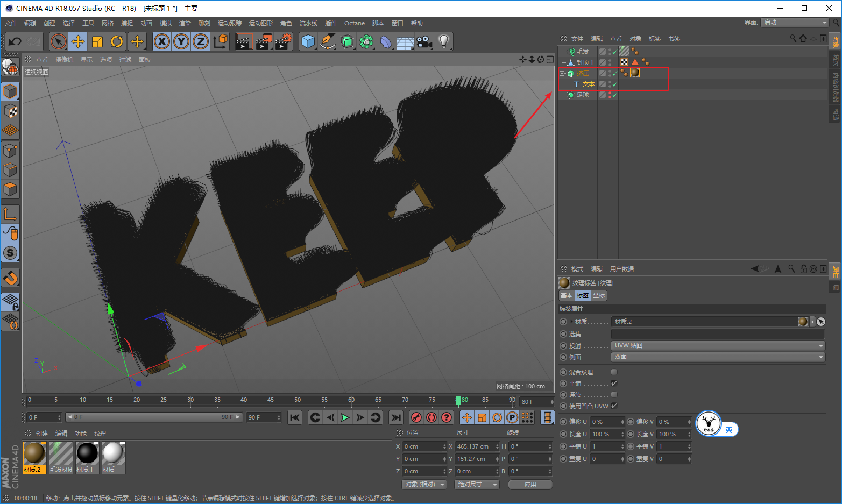Click the editable object mode icon
Screen dimensions: 842x504
coord(10,67)
